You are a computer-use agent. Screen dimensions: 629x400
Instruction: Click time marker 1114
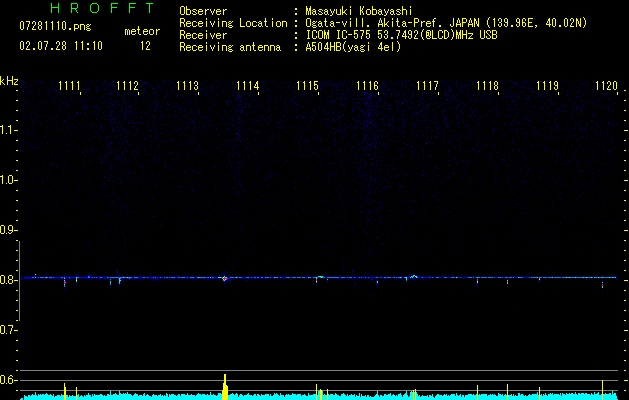point(248,86)
